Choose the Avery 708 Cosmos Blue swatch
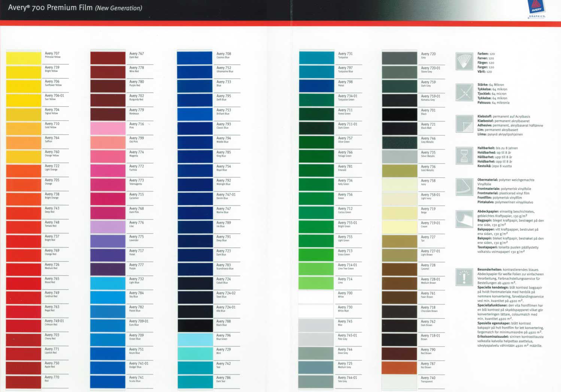The width and height of the screenshot is (561, 392). point(195,58)
